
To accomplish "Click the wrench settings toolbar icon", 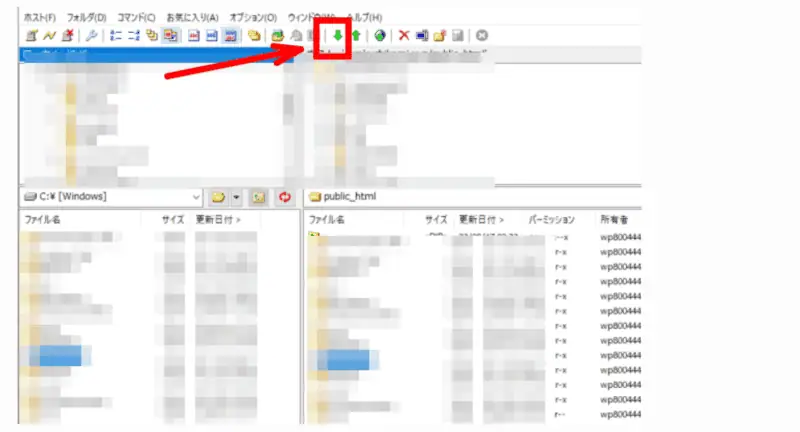I will click(92, 36).
